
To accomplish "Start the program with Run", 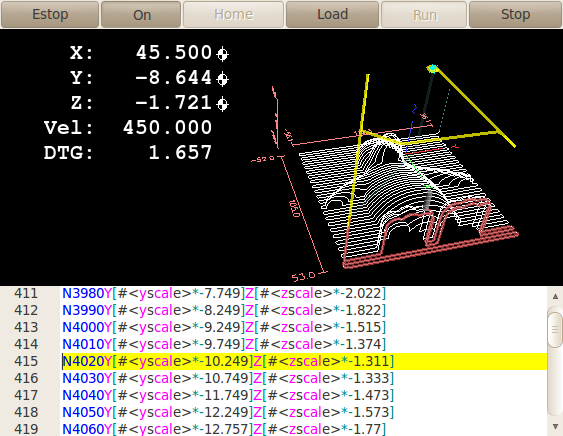I will 424,14.
